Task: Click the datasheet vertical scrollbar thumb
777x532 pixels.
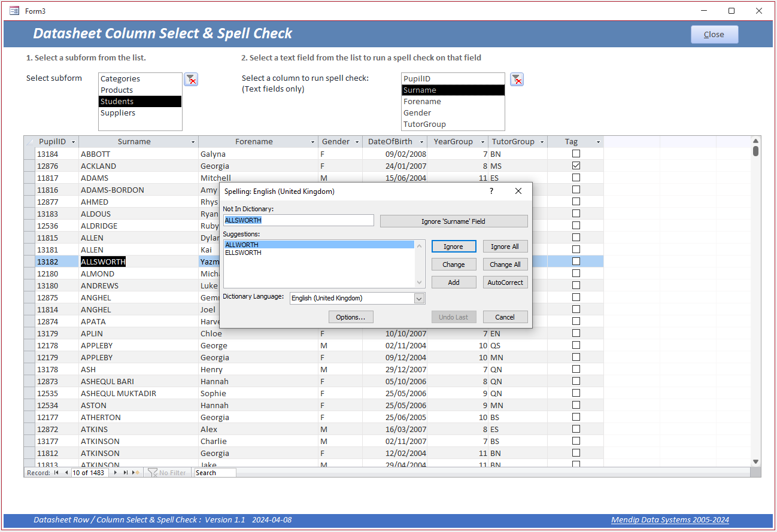Action: click(x=755, y=151)
